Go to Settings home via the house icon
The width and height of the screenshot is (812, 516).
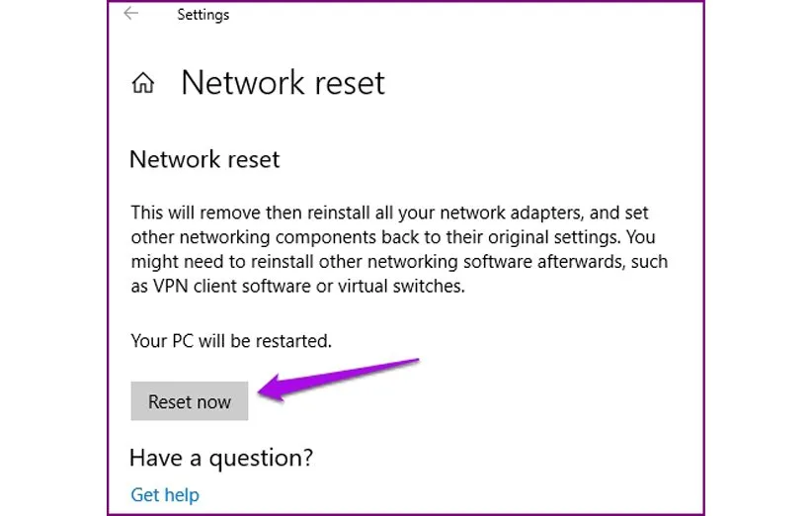coord(143,84)
